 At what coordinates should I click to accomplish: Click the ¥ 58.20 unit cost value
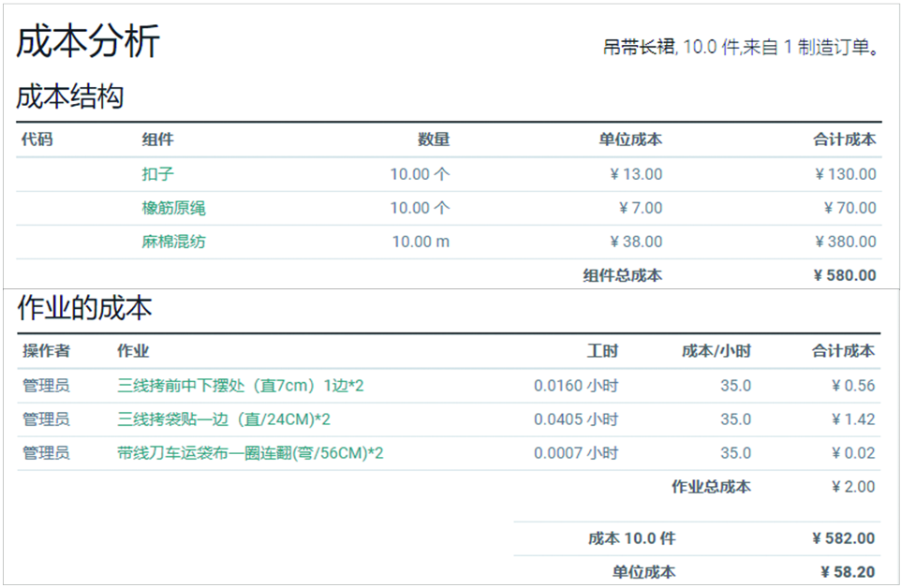point(847,572)
